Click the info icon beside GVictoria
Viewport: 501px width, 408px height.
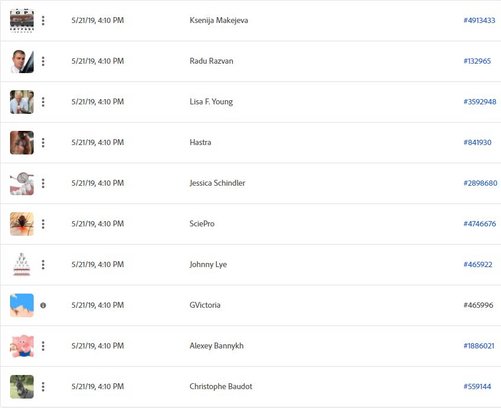[x=43, y=305]
